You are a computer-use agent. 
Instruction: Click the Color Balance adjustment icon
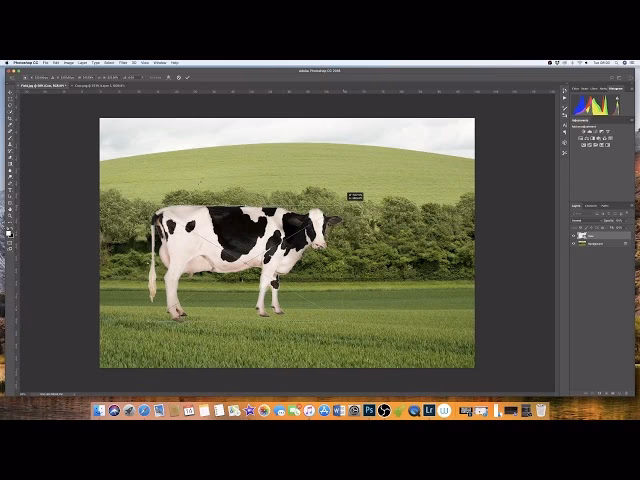click(x=587, y=138)
